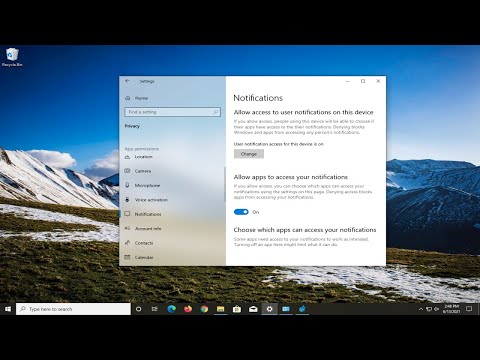
Task: Click the taskbar search box
Action: [x=73, y=309]
